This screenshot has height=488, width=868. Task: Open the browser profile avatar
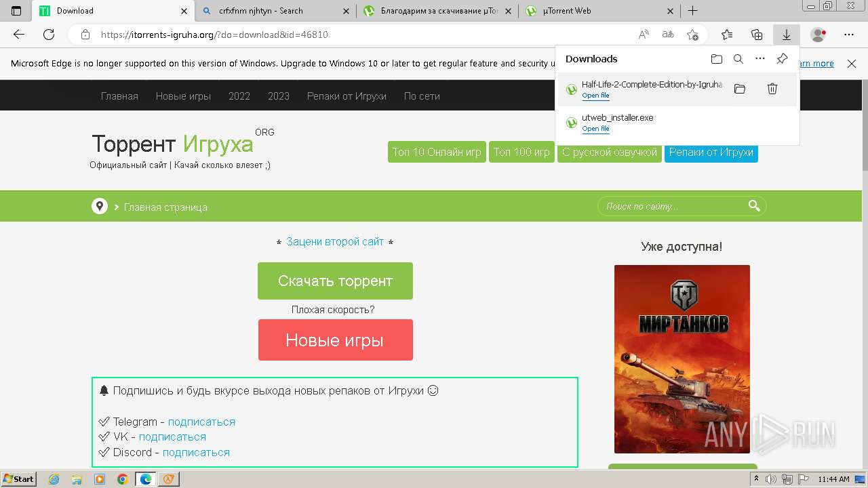coord(818,35)
